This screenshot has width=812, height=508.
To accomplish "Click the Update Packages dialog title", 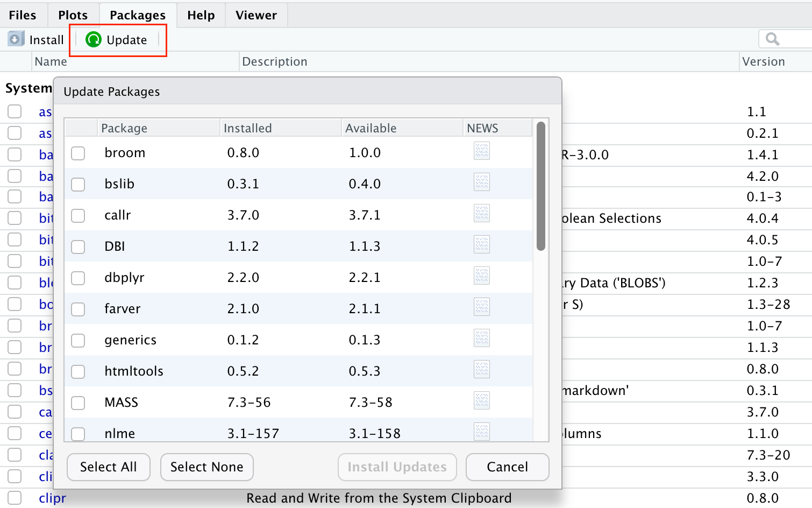I will click(112, 91).
